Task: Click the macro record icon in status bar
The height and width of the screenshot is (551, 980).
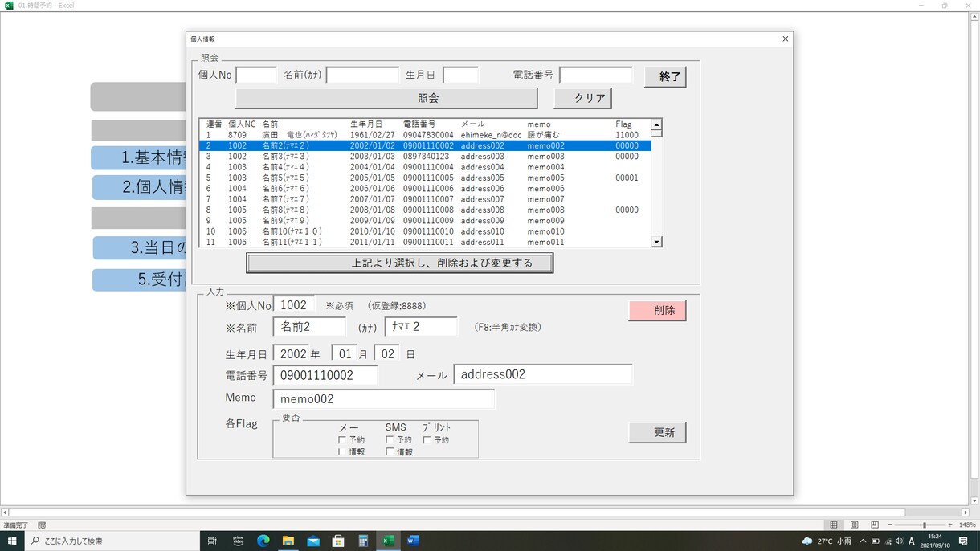Action: (42, 524)
